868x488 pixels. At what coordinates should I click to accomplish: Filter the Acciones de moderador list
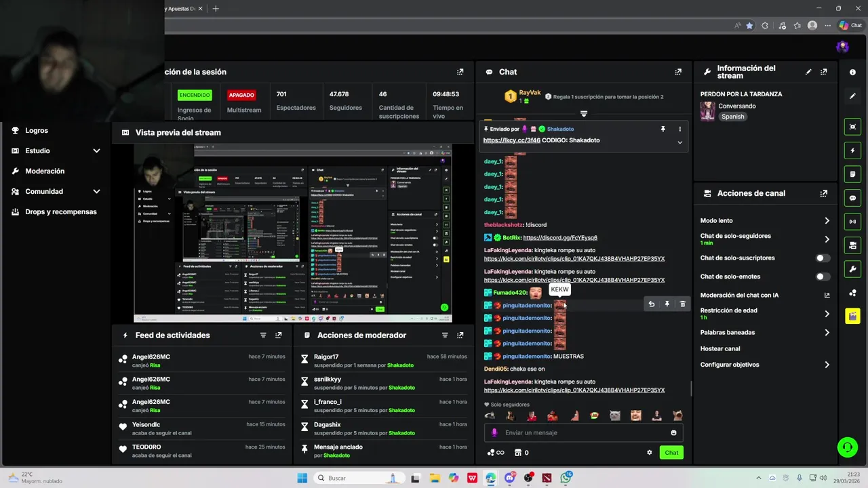(x=445, y=335)
